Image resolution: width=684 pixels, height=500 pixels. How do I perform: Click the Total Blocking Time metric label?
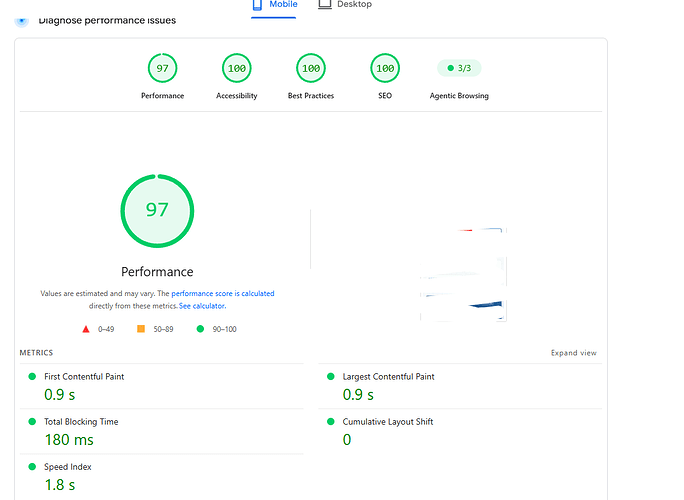pyautogui.click(x=81, y=422)
